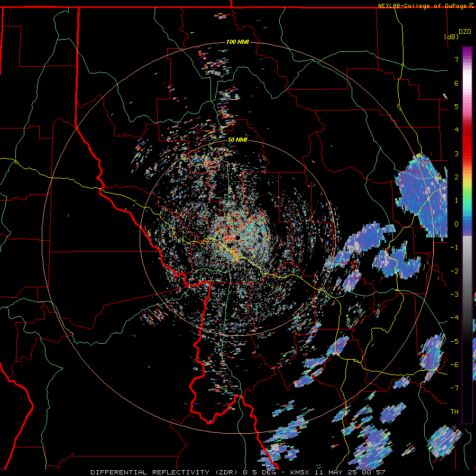Click the 50 NMI range ring label
476x476 pixels.
(x=237, y=140)
